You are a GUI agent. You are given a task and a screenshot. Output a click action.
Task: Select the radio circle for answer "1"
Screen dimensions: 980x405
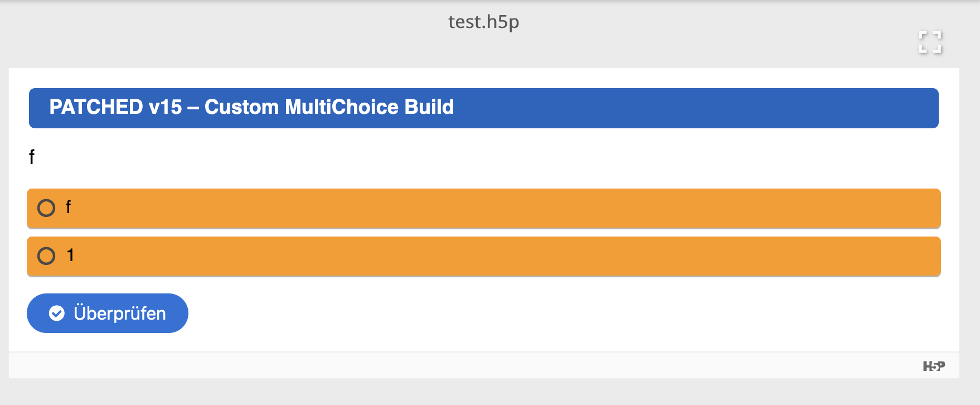coord(46,256)
